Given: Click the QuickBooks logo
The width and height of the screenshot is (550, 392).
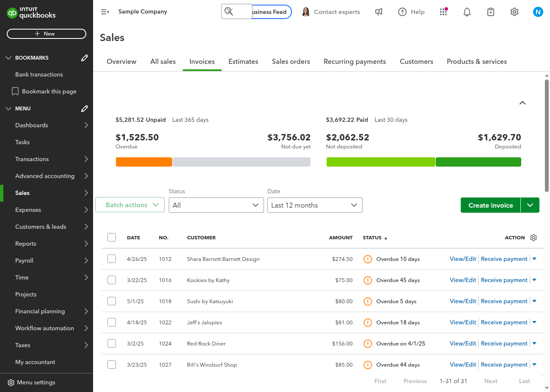Looking at the screenshot, I should (31, 13).
